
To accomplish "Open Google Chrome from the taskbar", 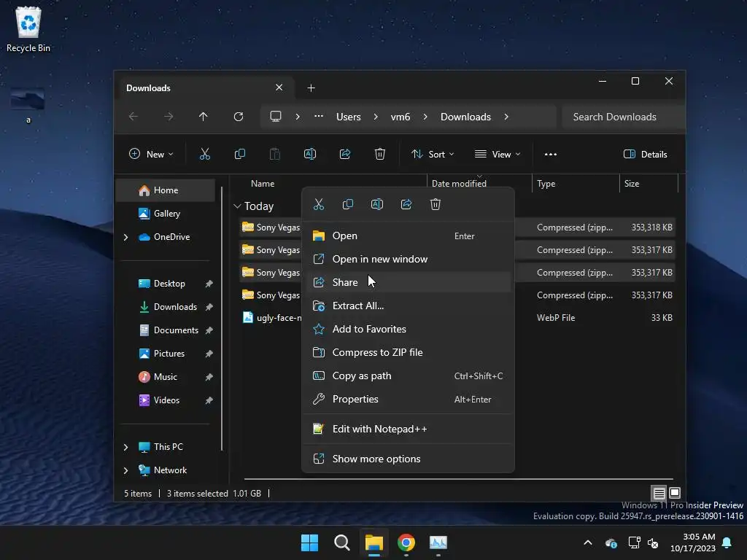I will click(406, 542).
